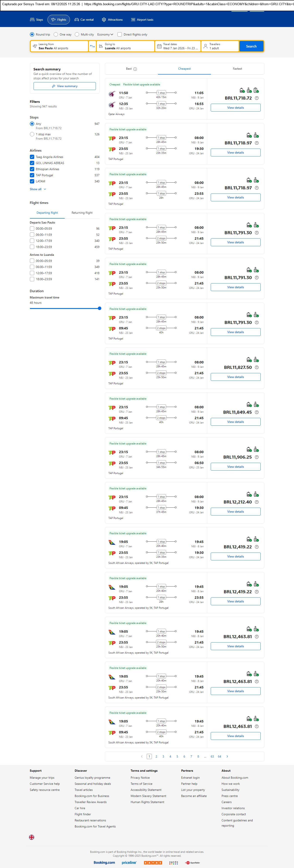Open Car rental from the top navigation
Screen dimensions: 294x868
point(84,20)
